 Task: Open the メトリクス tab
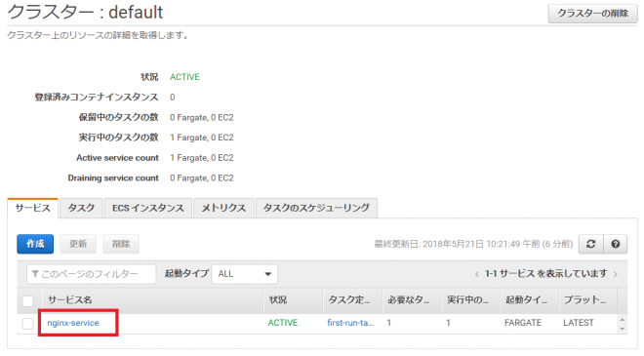(223, 208)
